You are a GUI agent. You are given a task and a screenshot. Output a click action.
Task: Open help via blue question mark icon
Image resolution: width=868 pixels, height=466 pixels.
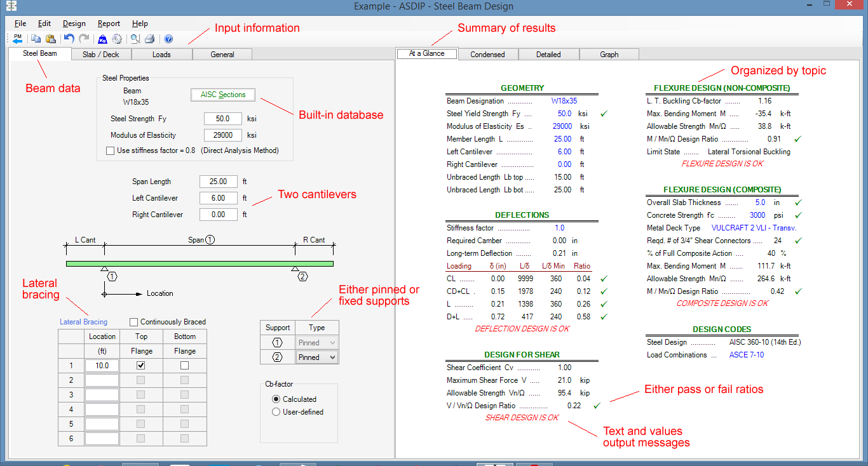point(168,39)
